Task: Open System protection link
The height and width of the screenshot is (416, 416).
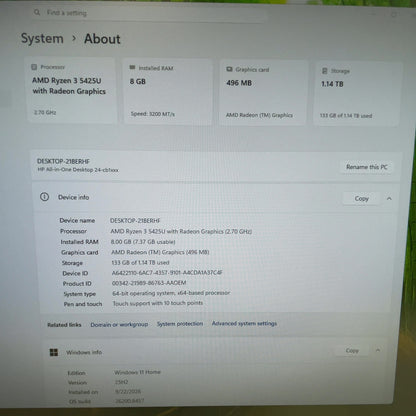Action: tap(180, 324)
